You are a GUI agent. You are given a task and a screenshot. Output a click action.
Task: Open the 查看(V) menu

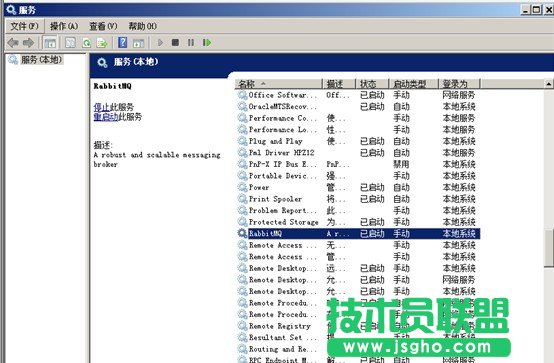(103, 26)
